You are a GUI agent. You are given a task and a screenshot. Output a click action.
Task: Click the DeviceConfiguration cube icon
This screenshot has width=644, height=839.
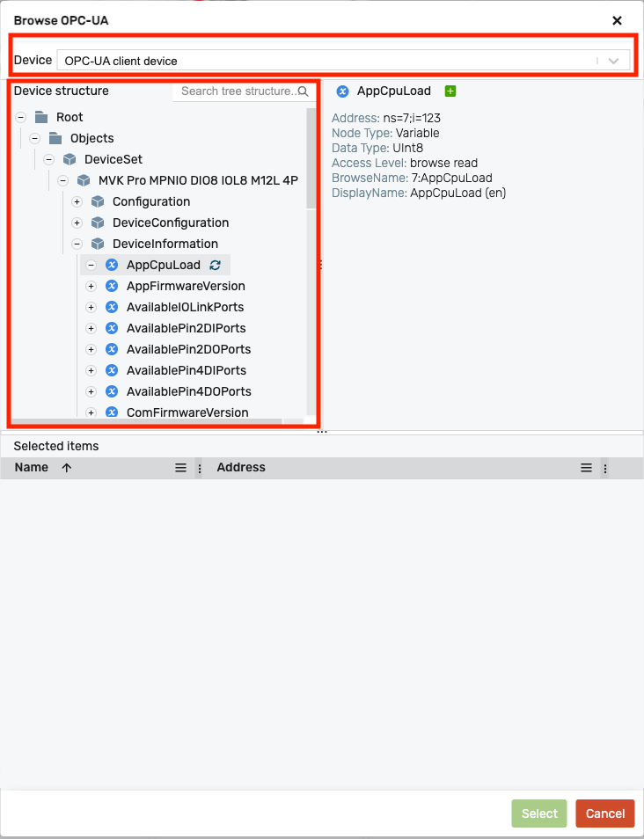[x=98, y=223]
